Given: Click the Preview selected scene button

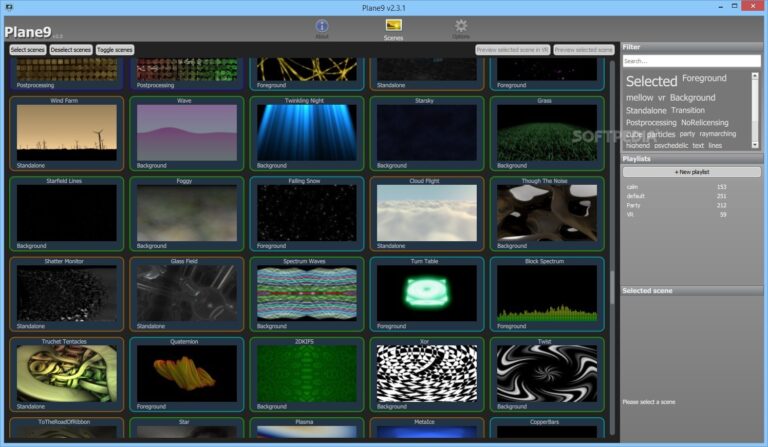Looking at the screenshot, I should 584,50.
